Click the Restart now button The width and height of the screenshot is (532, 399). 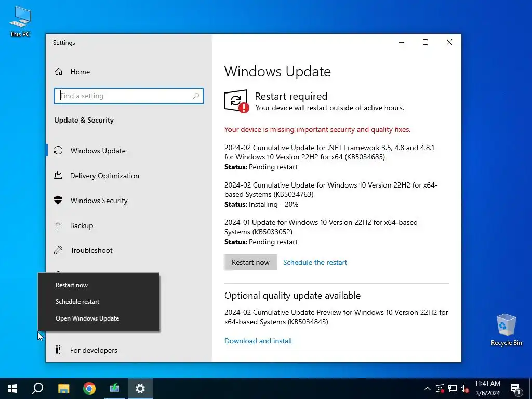[x=250, y=262]
